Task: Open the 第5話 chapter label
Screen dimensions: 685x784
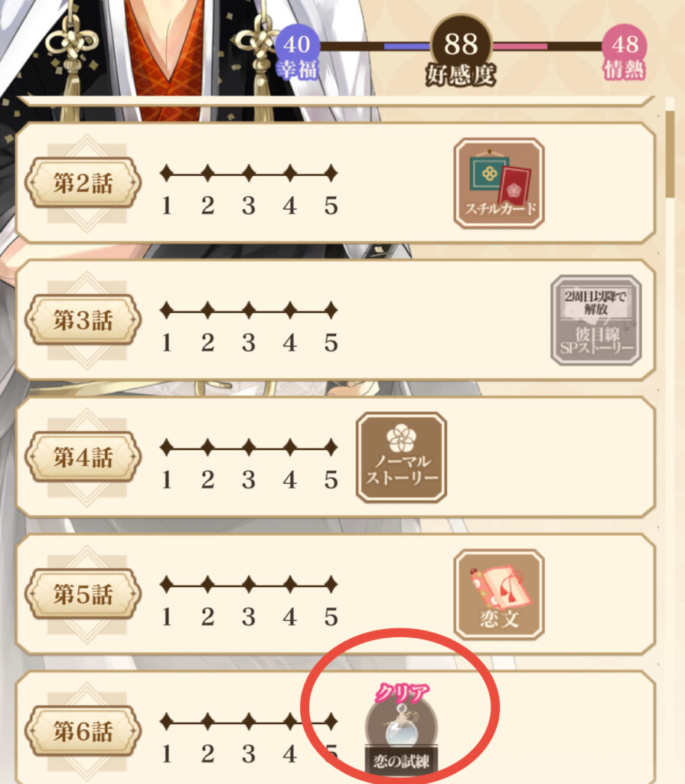Action: [x=83, y=594]
